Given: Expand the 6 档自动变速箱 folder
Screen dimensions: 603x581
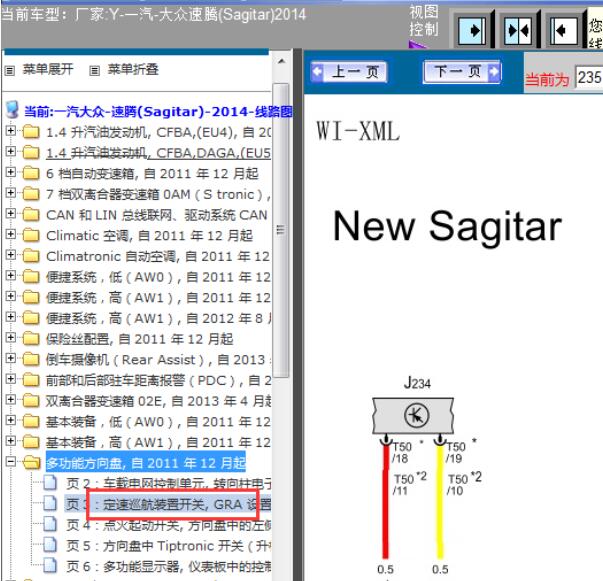Looking at the screenshot, I should click(11, 172).
